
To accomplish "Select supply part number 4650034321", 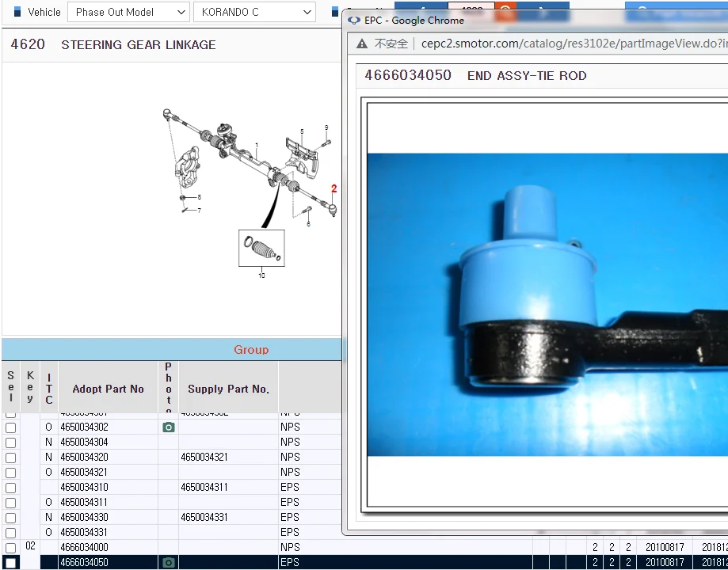I will 204,458.
